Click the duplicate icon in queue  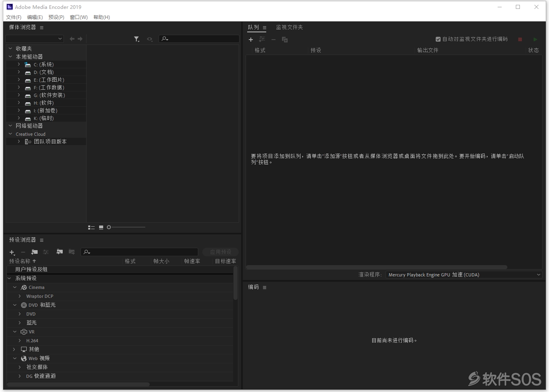285,39
